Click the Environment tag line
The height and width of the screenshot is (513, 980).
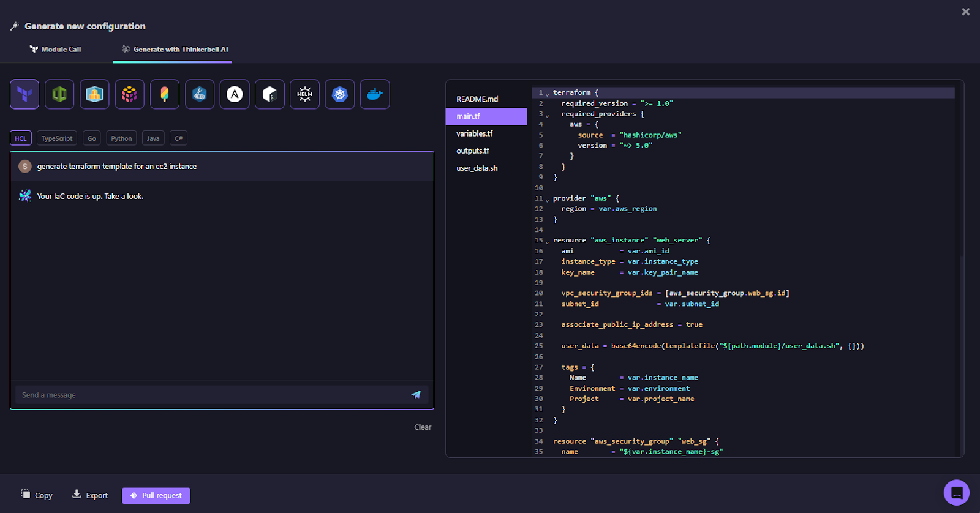pyautogui.click(x=630, y=388)
